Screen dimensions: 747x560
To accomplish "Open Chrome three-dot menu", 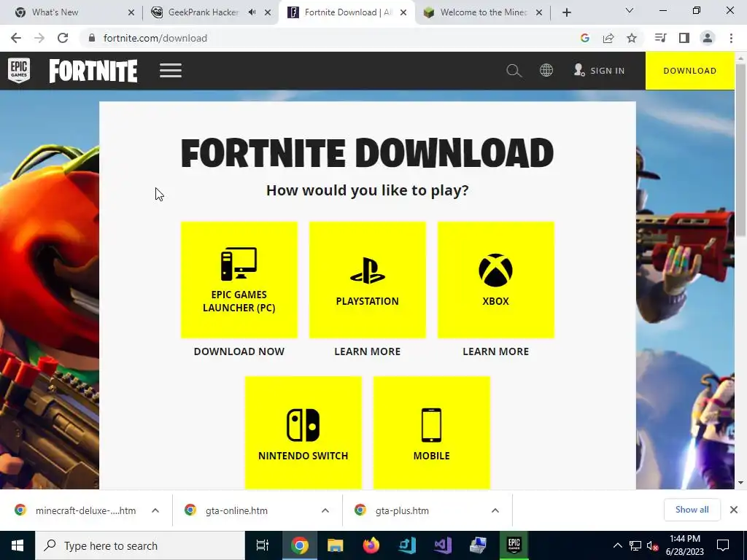I will point(731,38).
